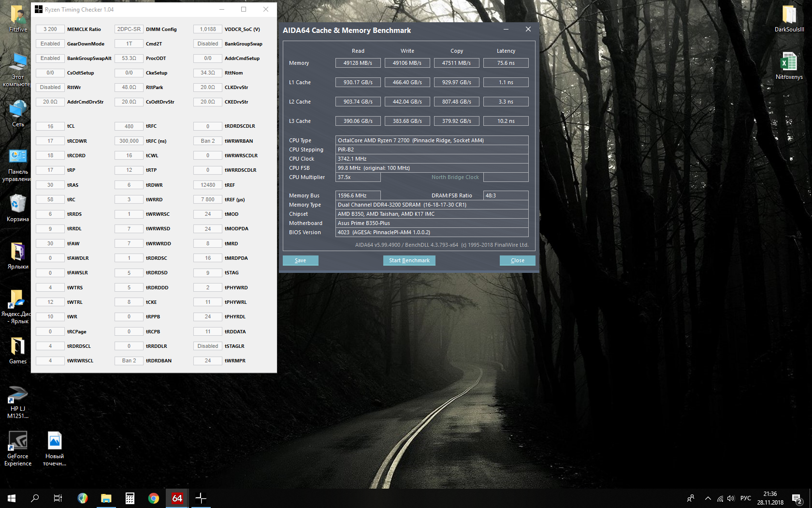812x508 pixels.
Task: Click the Close button in AIDA64 benchmark
Action: pos(518,260)
